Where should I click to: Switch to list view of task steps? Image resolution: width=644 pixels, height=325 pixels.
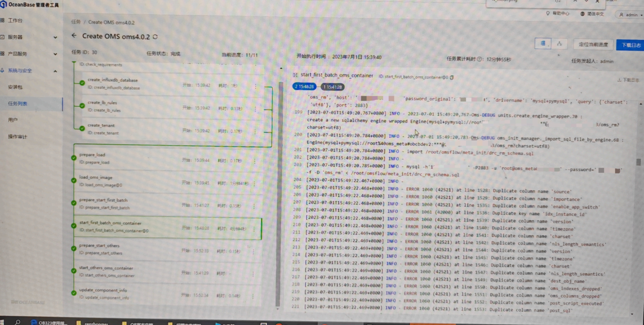coord(543,44)
